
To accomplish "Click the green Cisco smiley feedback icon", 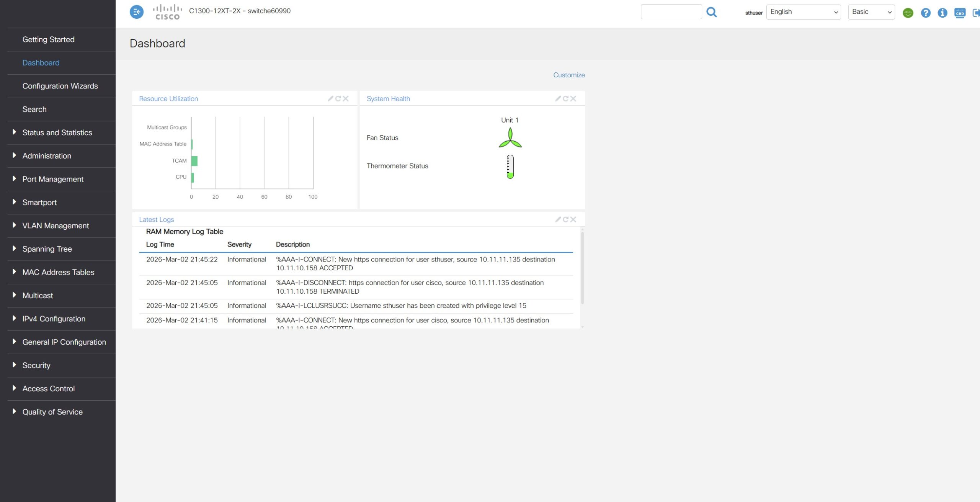I will [x=908, y=13].
